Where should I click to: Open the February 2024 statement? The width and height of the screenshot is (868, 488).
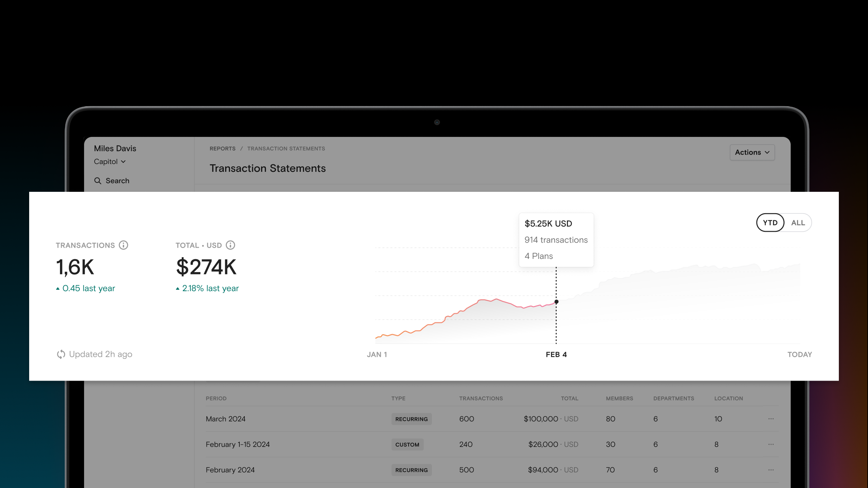tap(230, 470)
